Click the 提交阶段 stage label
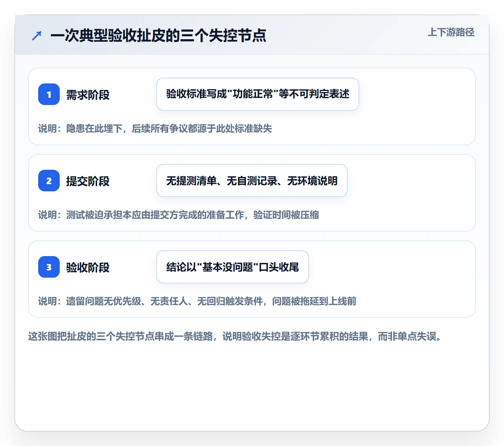 click(88, 181)
